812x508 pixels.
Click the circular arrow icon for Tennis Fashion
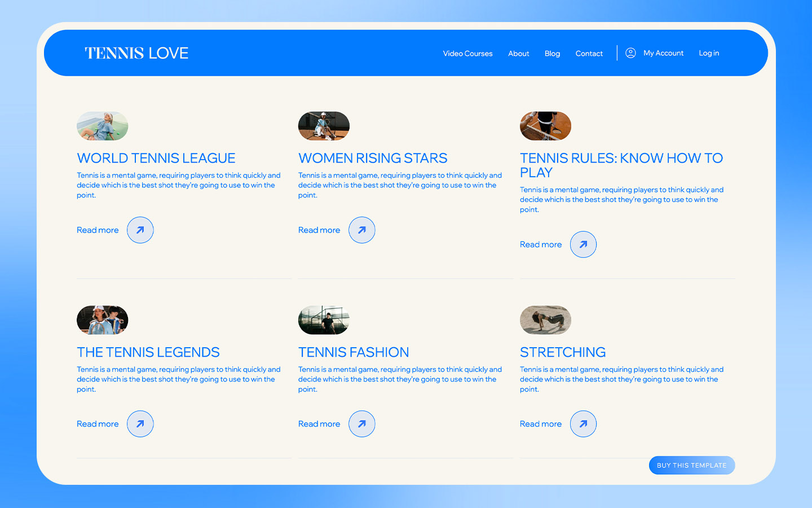click(x=361, y=424)
